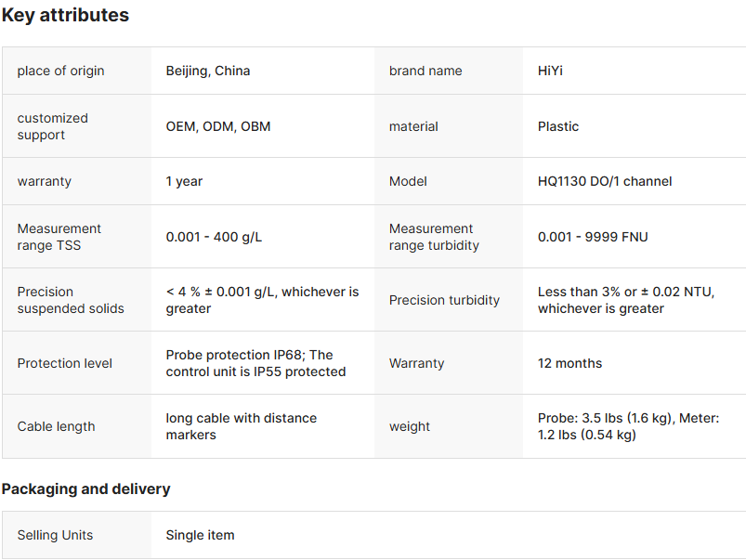Viewport: 746px width, 560px height.
Task: Select the customized support label
Action: (53, 126)
